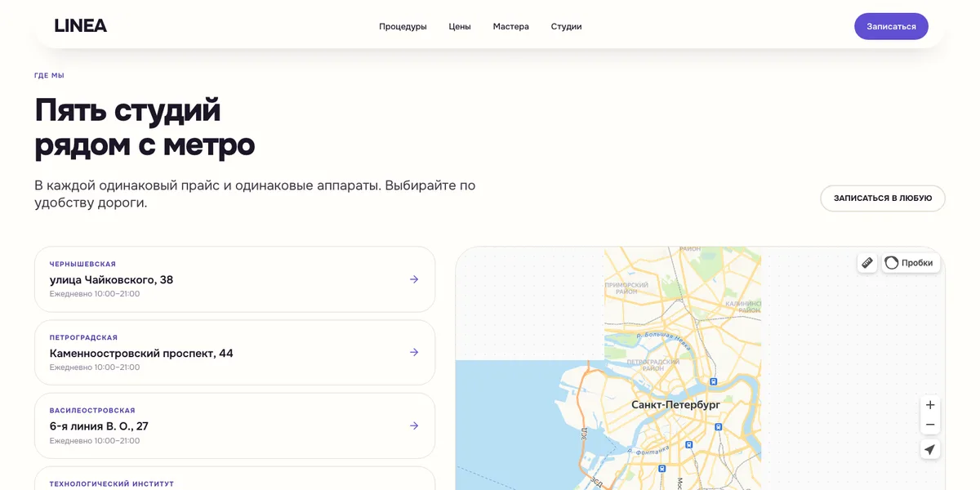Click the Технологический институт metro label
The width and height of the screenshot is (980, 490).
(x=112, y=484)
